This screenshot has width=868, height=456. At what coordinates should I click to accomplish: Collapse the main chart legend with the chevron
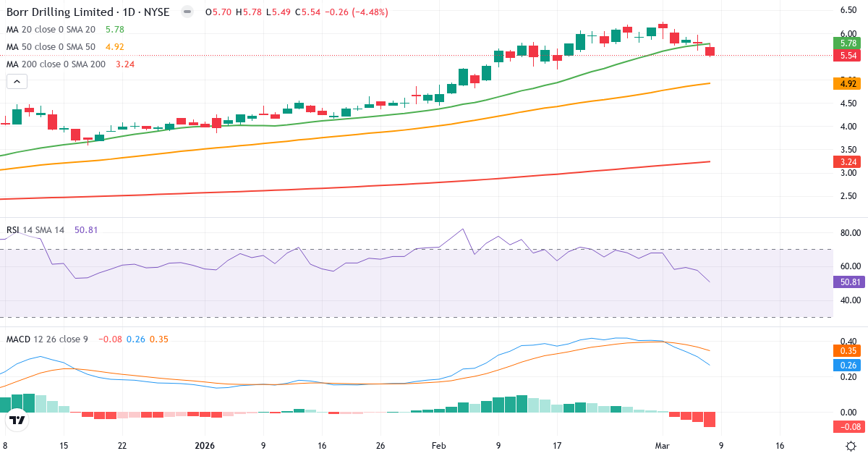pyautogui.click(x=15, y=81)
